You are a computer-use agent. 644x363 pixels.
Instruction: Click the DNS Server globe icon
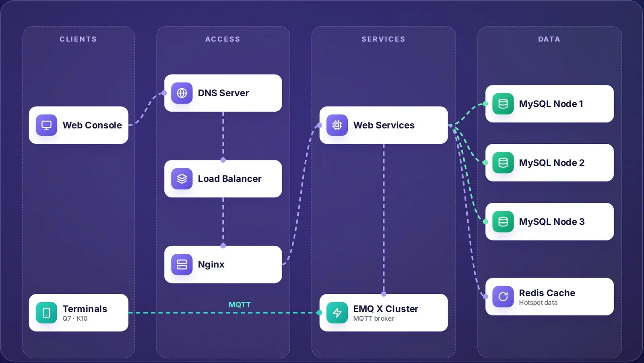[182, 93]
